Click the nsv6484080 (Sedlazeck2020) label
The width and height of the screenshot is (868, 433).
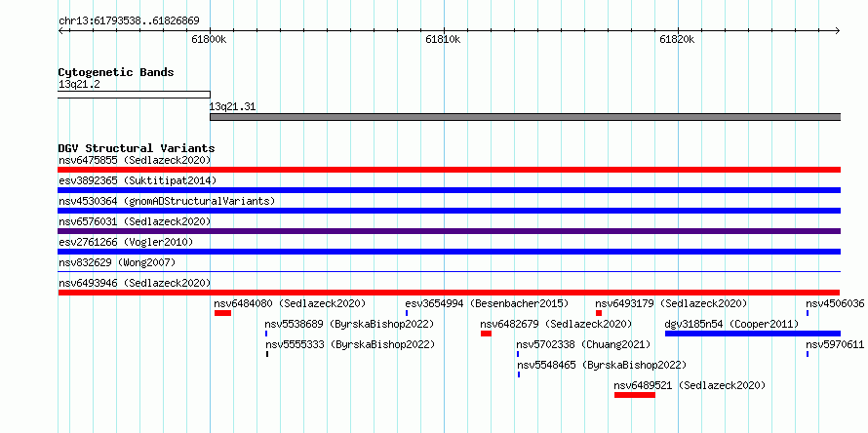(290, 303)
